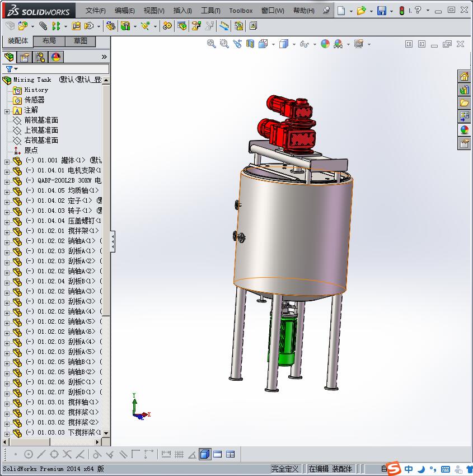The width and height of the screenshot is (473, 476).
Task: Toggle Shaded With Edges display button
Action: [205, 454]
